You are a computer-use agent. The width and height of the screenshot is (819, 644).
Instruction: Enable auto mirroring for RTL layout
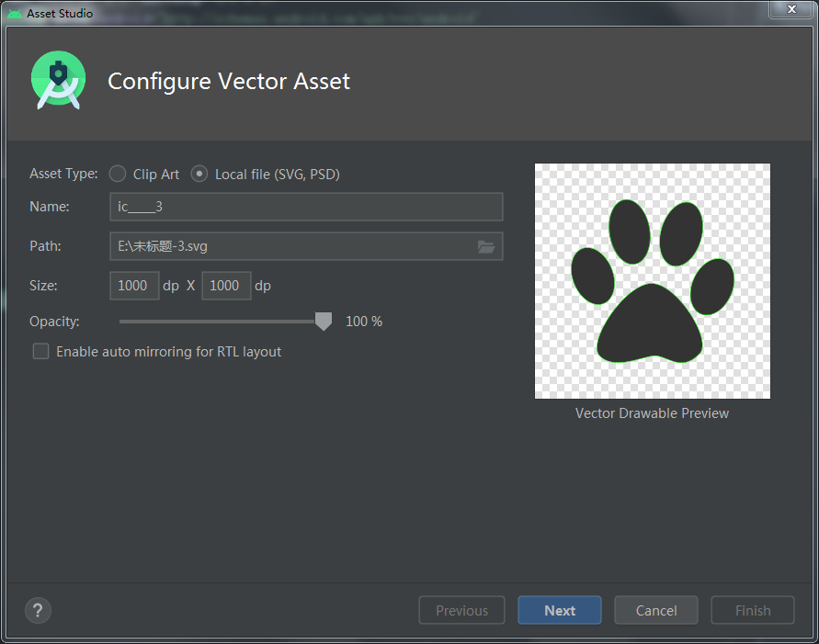coord(40,351)
